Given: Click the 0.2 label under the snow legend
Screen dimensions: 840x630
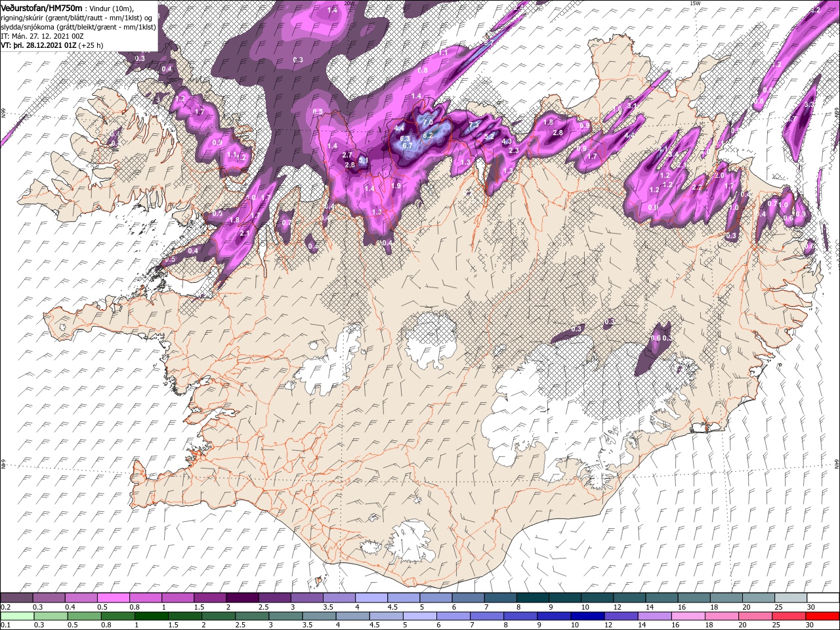Looking at the screenshot, I should pyautogui.click(x=5, y=607).
